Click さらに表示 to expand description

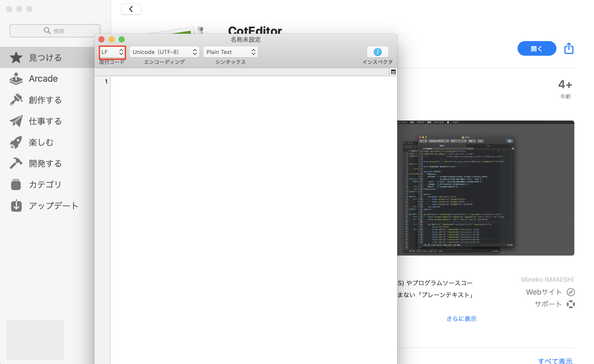tap(461, 318)
